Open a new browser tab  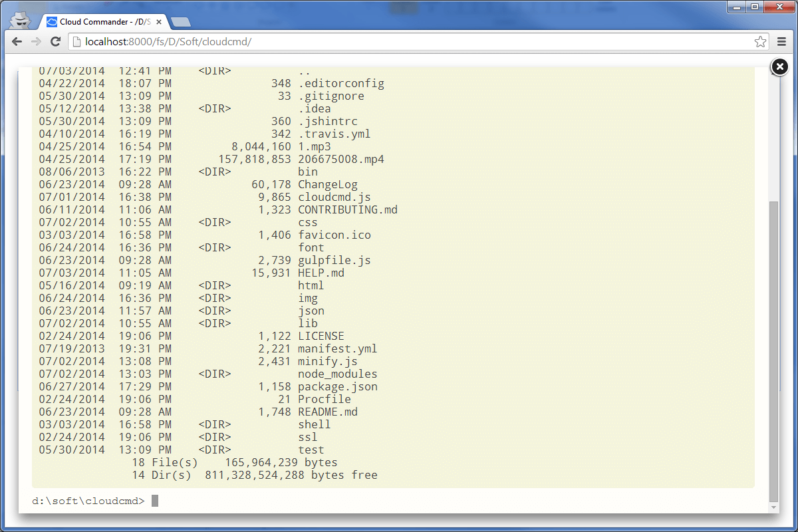coord(180,23)
